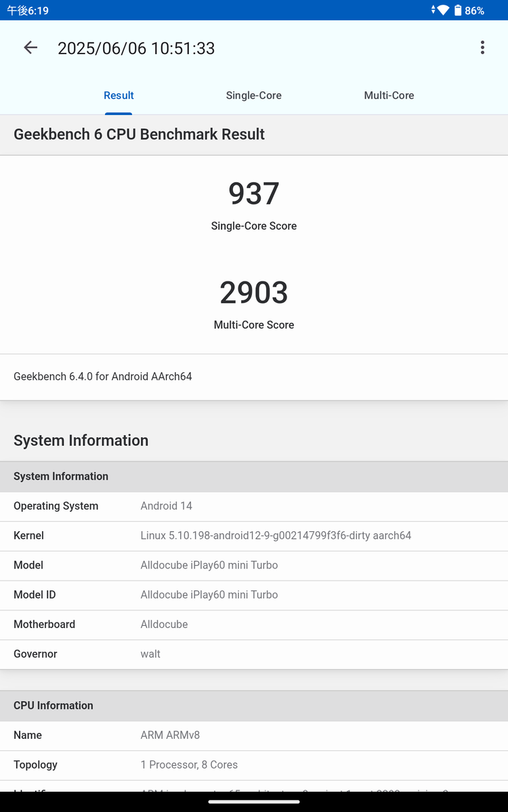Viewport: 508px width, 812px height.
Task: Tap the CPU Information table header
Action: tap(254, 706)
